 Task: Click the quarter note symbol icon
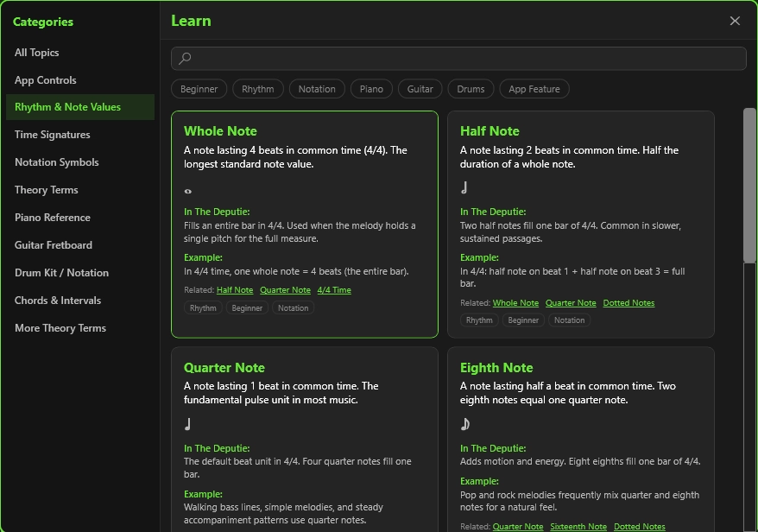pos(188,424)
